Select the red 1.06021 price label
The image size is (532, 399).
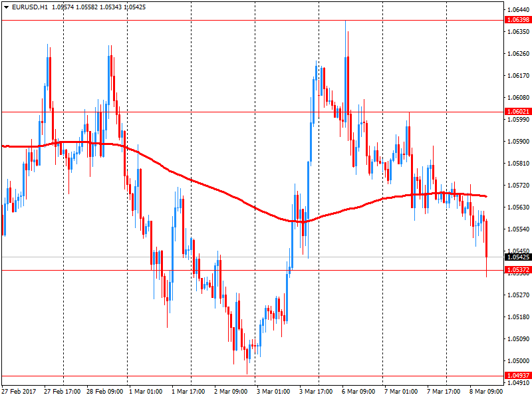tap(518, 112)
